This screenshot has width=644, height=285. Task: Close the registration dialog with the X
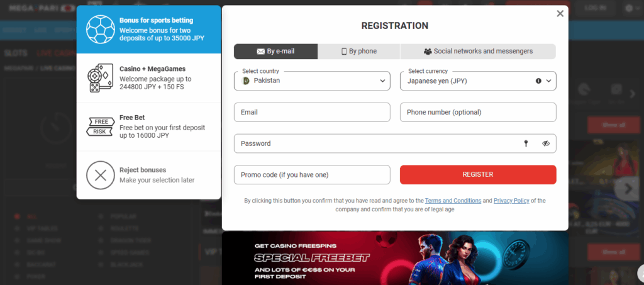(x=560, y=14)
